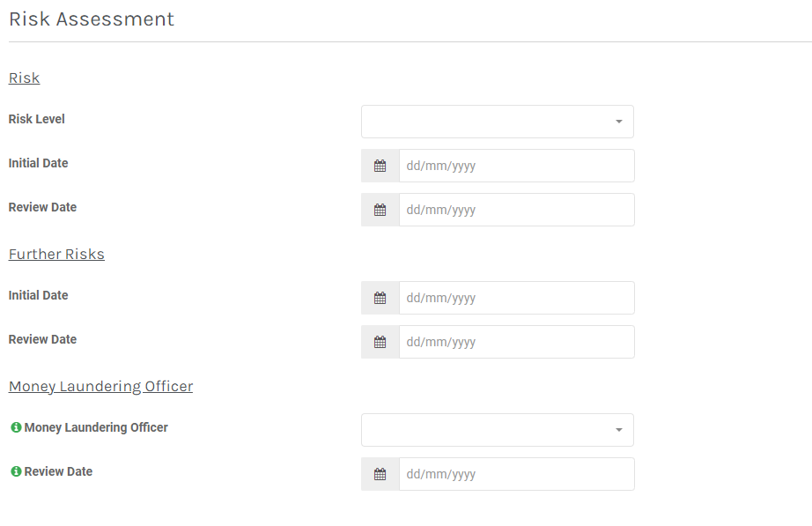
Task: Focus Further Risks Initial Date text field
Action: point(517,298)
